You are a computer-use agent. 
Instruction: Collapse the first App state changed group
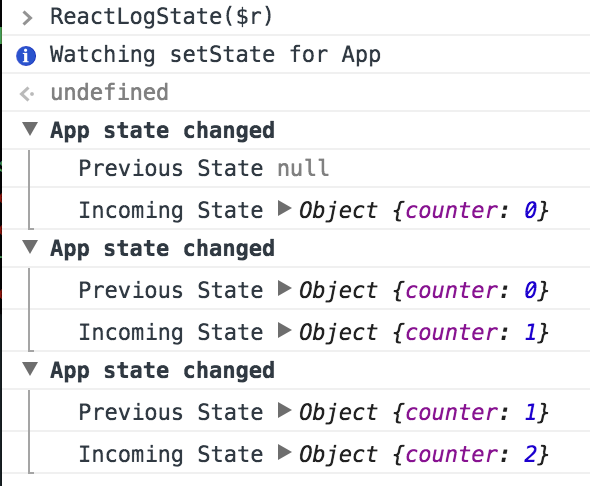pos(30,129)
